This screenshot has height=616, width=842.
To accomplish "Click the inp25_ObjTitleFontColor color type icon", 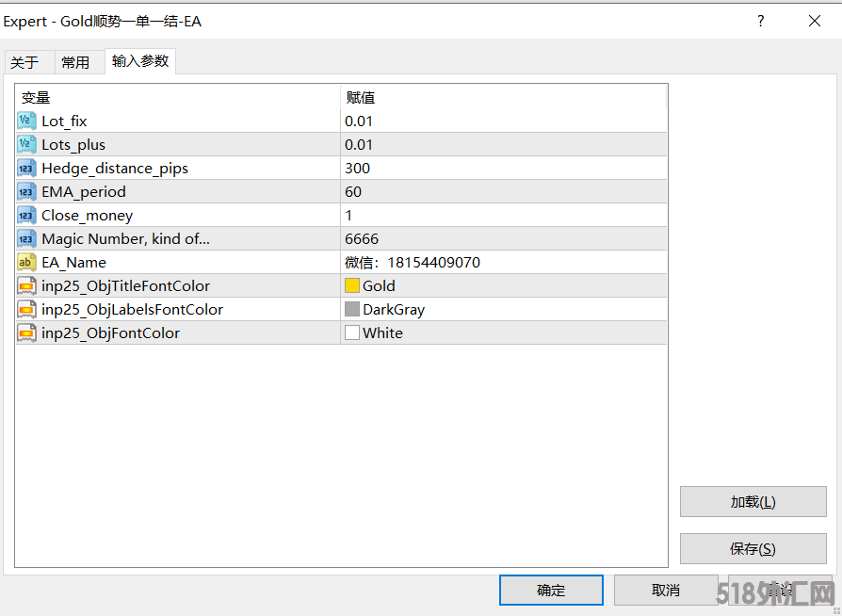I will tap(26, 285).
